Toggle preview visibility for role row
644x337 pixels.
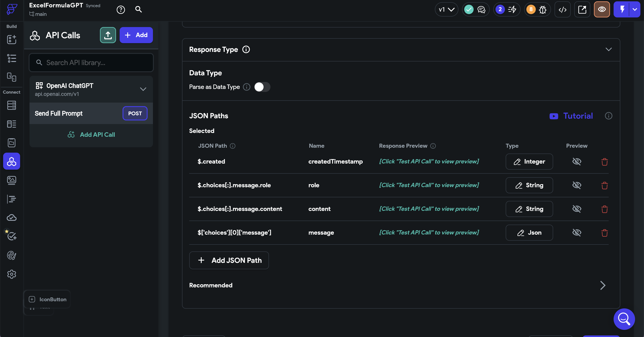[x=577, y=185]
